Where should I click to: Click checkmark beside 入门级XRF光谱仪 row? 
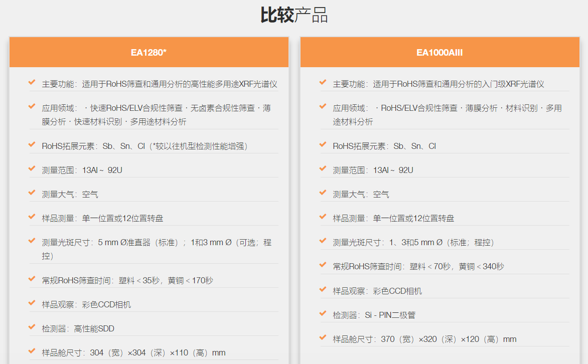pos(323,82)
